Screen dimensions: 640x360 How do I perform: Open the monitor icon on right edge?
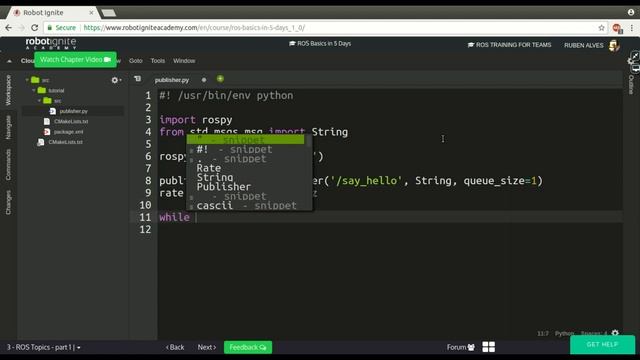pyautogui.click(x=636, y=68)
